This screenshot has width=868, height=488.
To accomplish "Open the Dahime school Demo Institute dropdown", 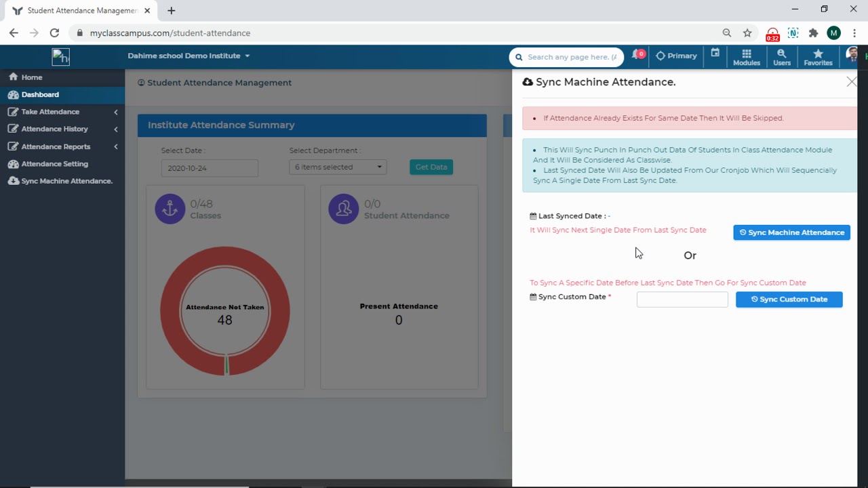I will pyautogui.click(x=189, y=56).
